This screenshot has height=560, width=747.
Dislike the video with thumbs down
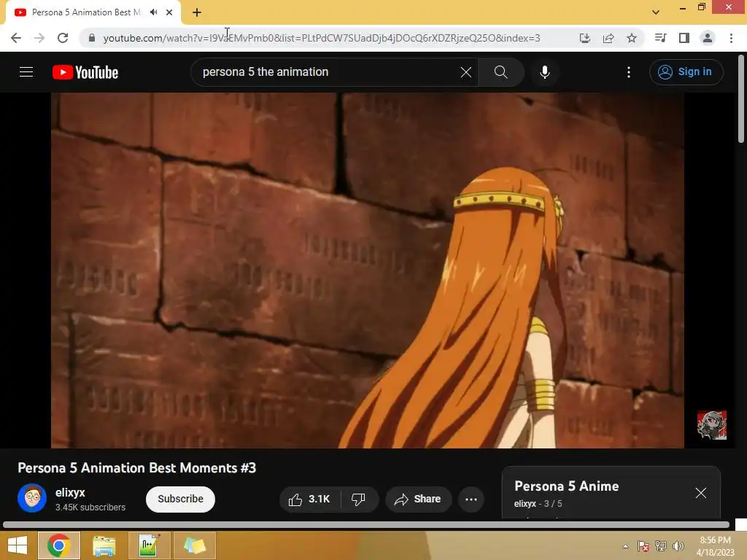coord(359,499)
